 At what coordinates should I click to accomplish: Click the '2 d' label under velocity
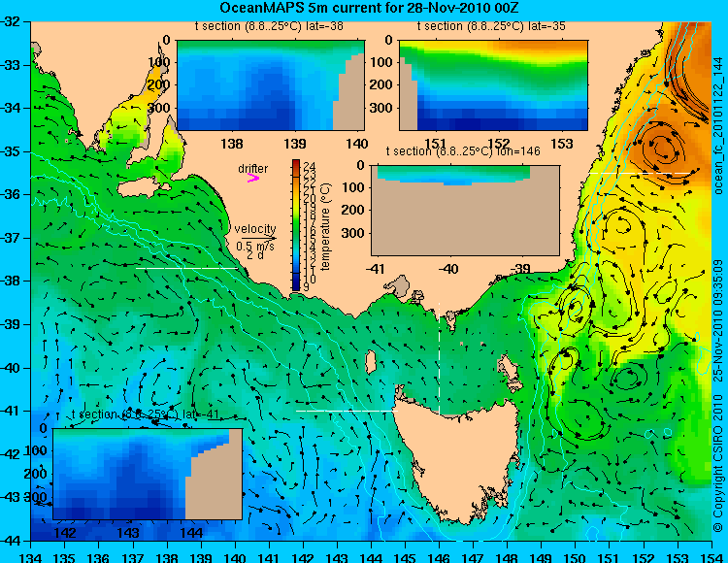(x=253, y=255)
